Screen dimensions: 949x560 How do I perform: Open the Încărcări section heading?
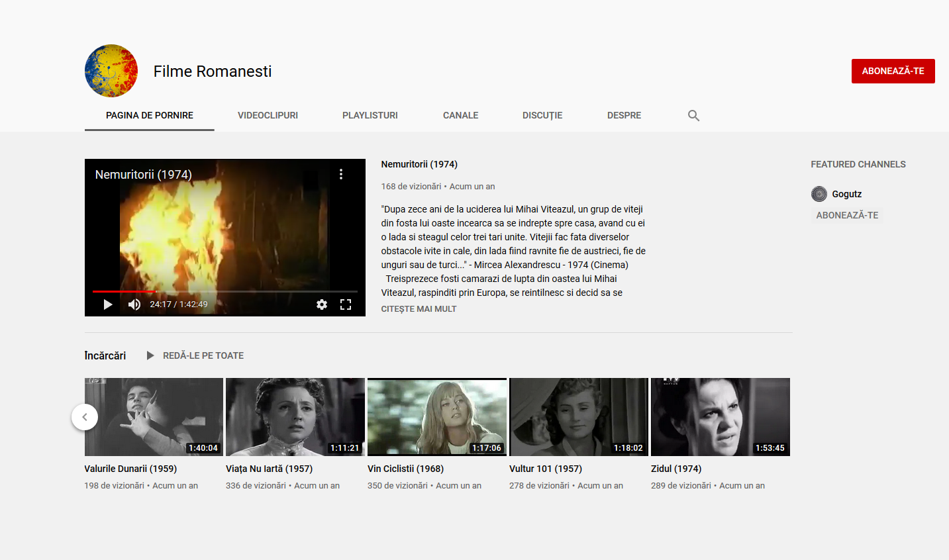pos(105,355)
